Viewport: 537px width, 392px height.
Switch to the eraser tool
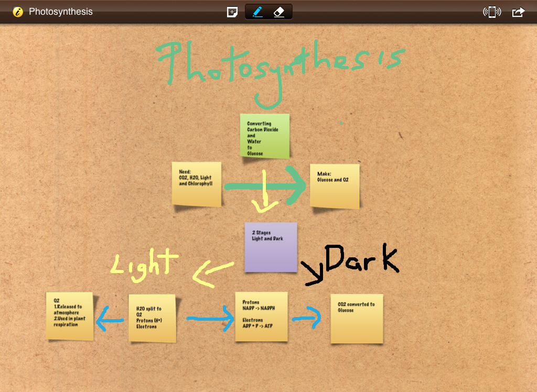280,11
